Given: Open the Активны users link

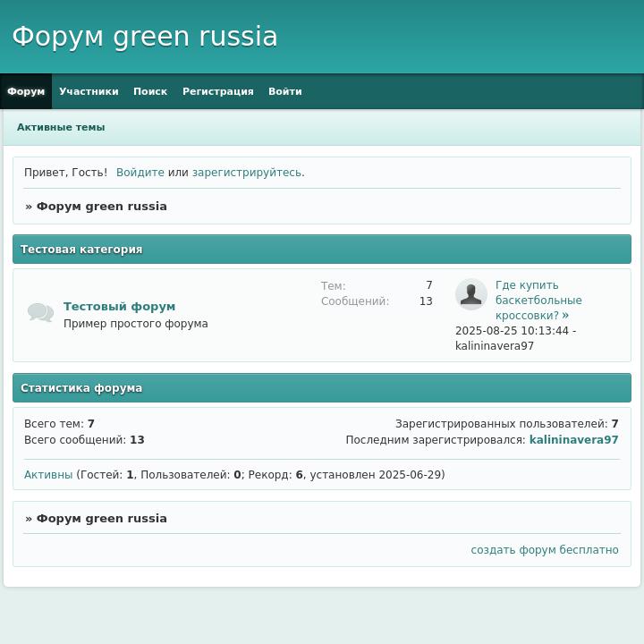Looking at the screenshot, I should 48,475.
